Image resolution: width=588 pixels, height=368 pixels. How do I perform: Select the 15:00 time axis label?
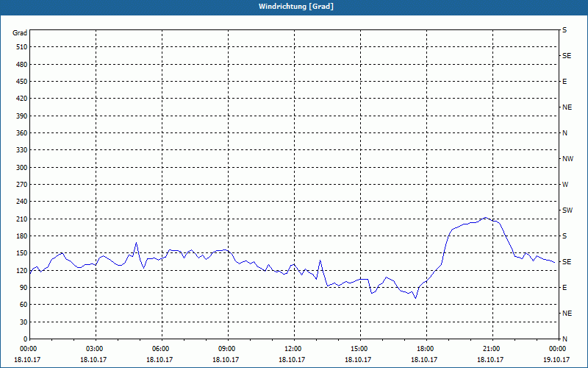[x=360, y=349]
